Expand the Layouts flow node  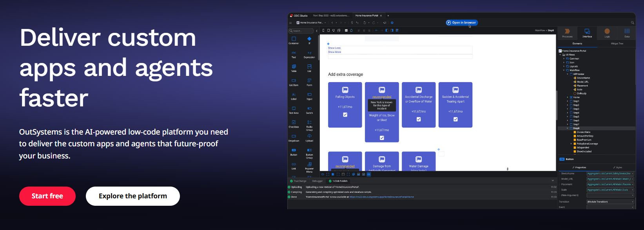pos(564,66)
